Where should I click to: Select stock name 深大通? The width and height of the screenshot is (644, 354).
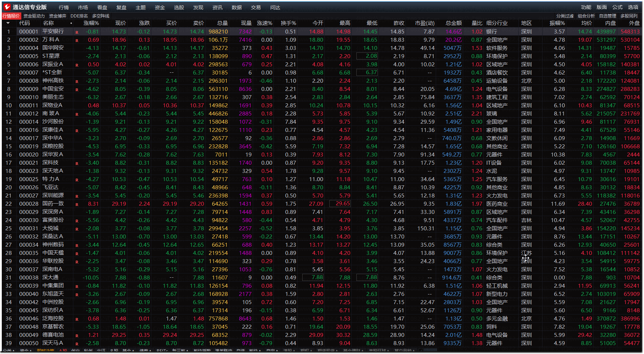click(x=50, y=277)
